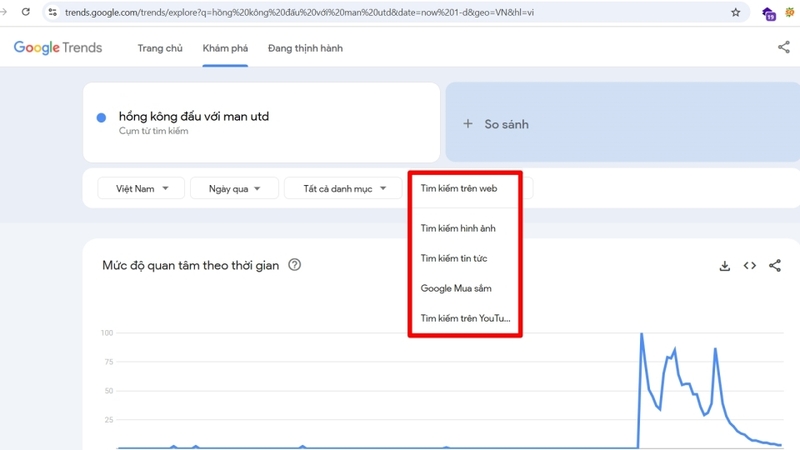800x450 pixels.
Task: Reload the page with the refresh icon
Action: click(26, 12)
